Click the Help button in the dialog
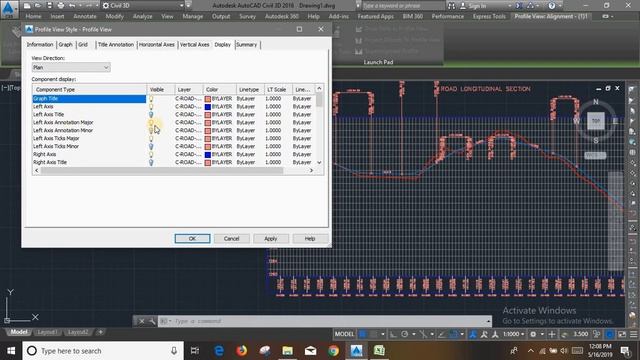The width and height of the screenshot is (640, 360). 310,238
